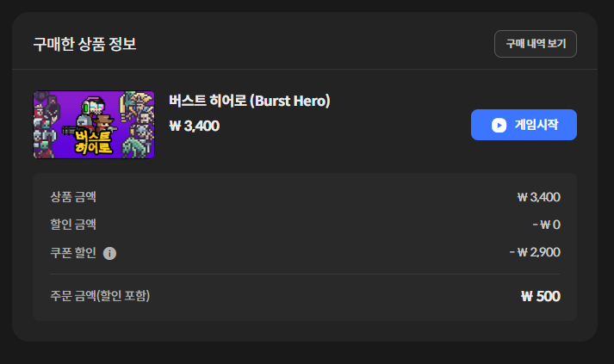Click the - ₩ 0 discount value
Screen dimensions: 614x364
pyautogui.click(x=546, y=225)
